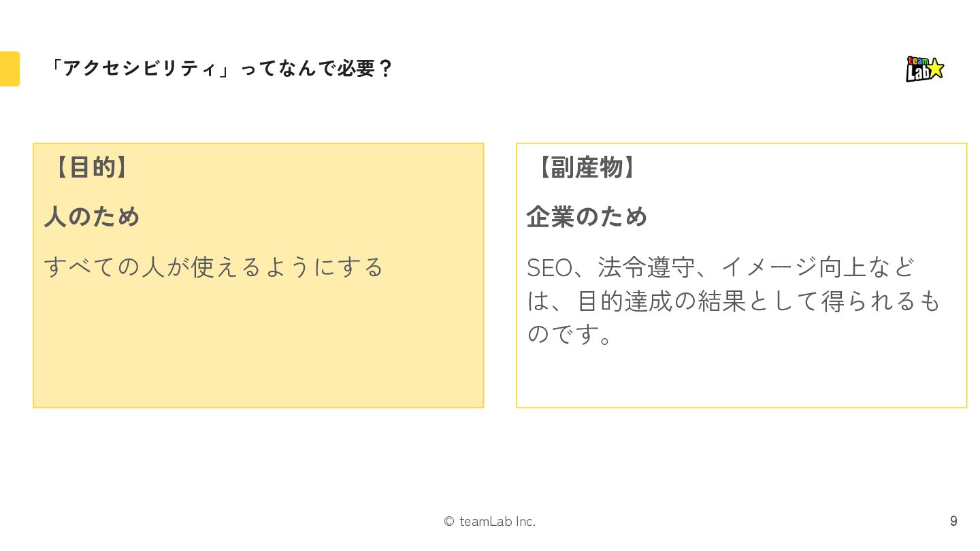Select the slide title about アクセシビリティ
The image size is (980, 551).
[220, 69]
